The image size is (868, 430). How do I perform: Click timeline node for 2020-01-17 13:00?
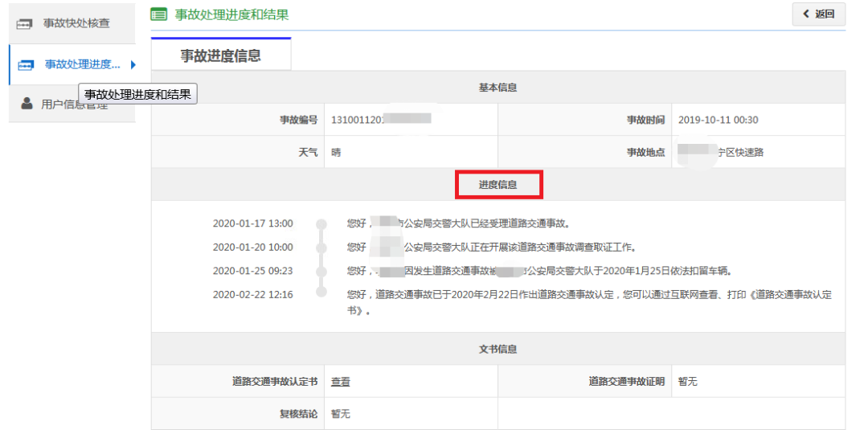coord(321,224)
